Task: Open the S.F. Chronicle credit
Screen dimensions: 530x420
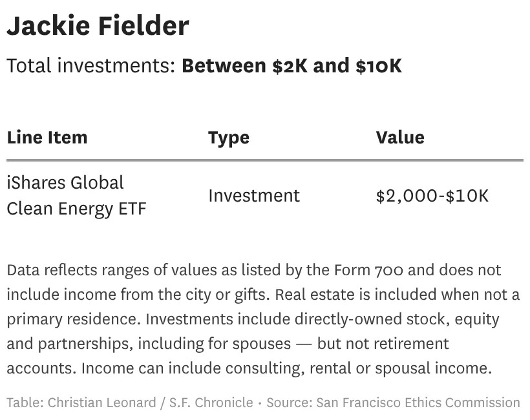Action: [211, 403]
